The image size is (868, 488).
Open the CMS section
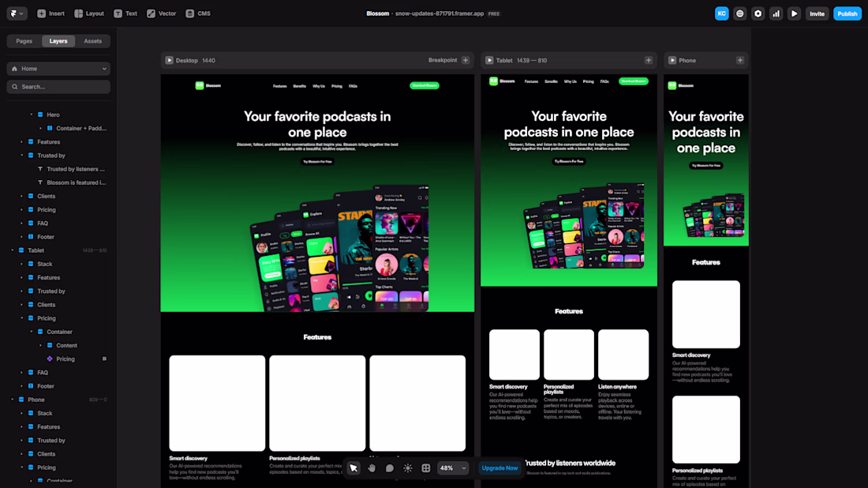click(x=197, y=13)
